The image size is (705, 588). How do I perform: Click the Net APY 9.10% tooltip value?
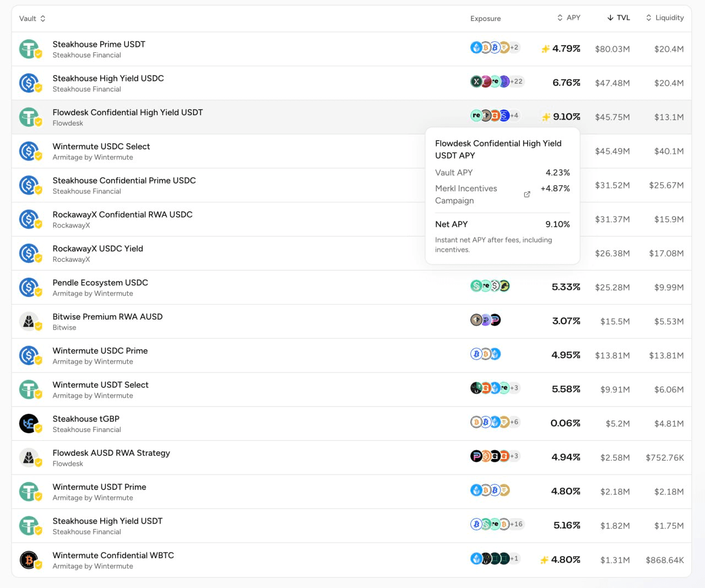click(557, 224)
